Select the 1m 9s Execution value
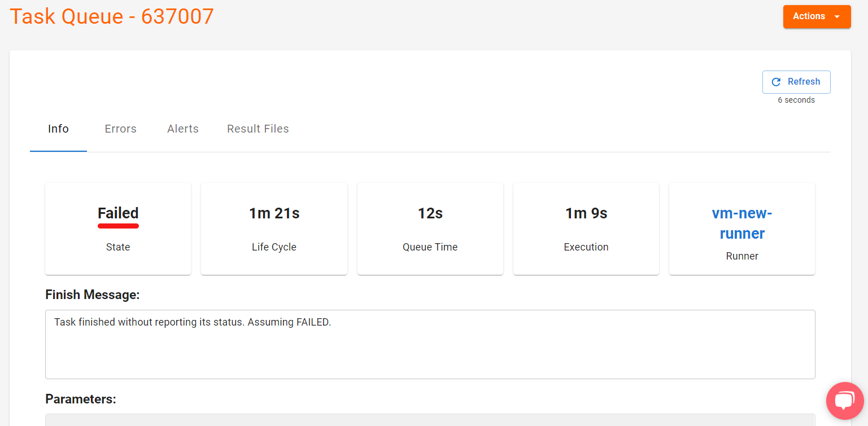Image resolution: width=868 pixels, height=426 pixels. [586, 213]
